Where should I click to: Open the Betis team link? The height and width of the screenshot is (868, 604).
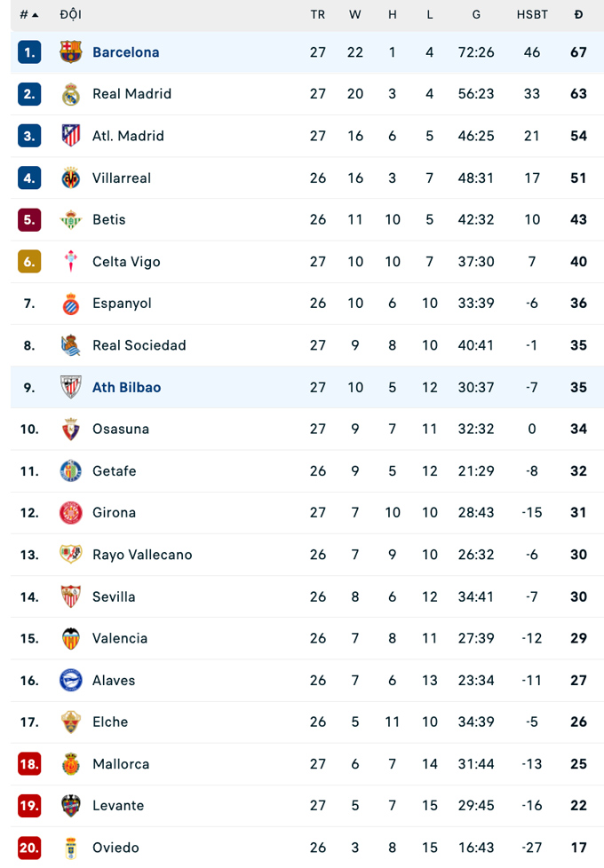click(108, 219)
